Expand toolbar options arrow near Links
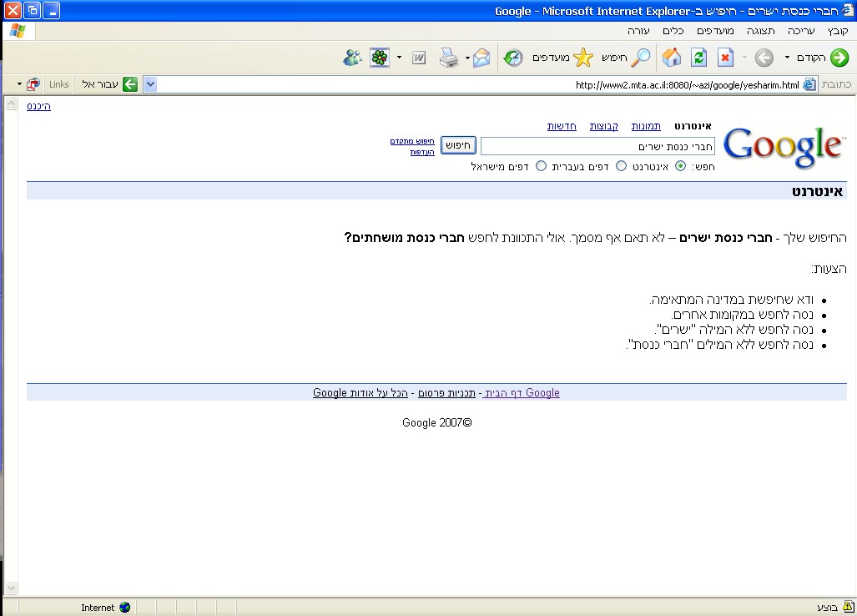Screen dimensions: 857x616 tap(19, 84)
